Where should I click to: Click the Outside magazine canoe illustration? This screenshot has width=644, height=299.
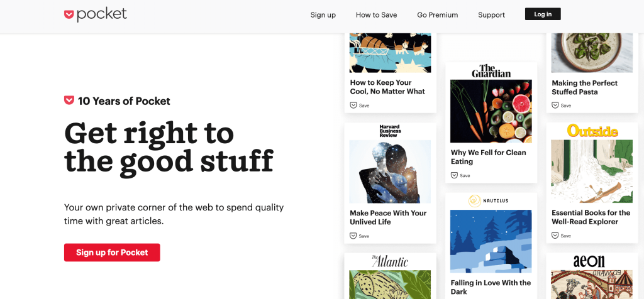591,171
